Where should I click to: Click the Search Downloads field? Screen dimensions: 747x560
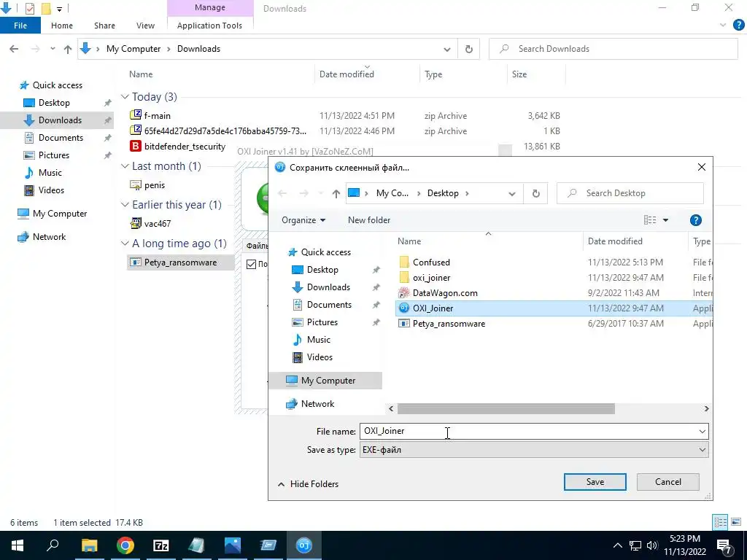(x=613, y=49)
